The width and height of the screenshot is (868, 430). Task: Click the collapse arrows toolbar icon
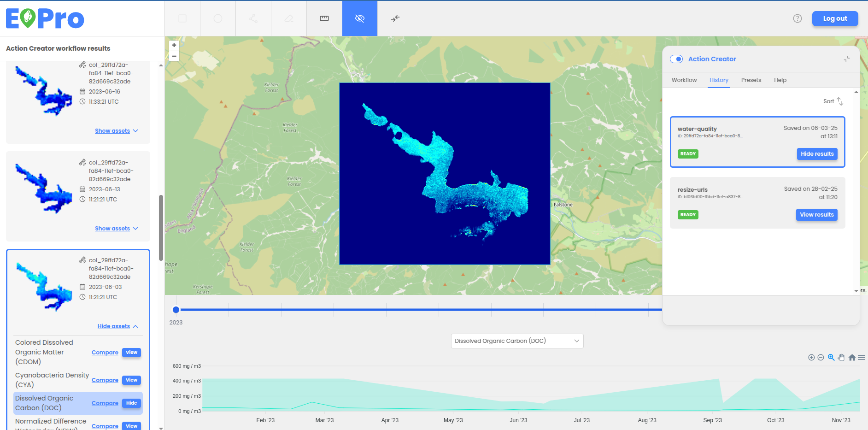coord(395,18)
